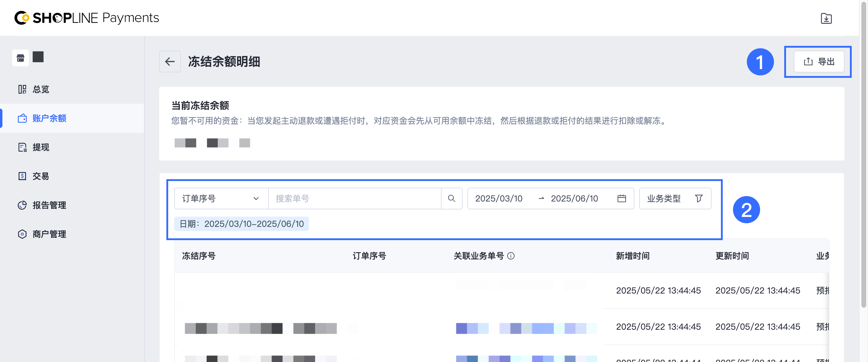This screenshot has width=868, height=362.
Task: Open 总览 overview in sidebar
Action: click(x=72, y=89)
